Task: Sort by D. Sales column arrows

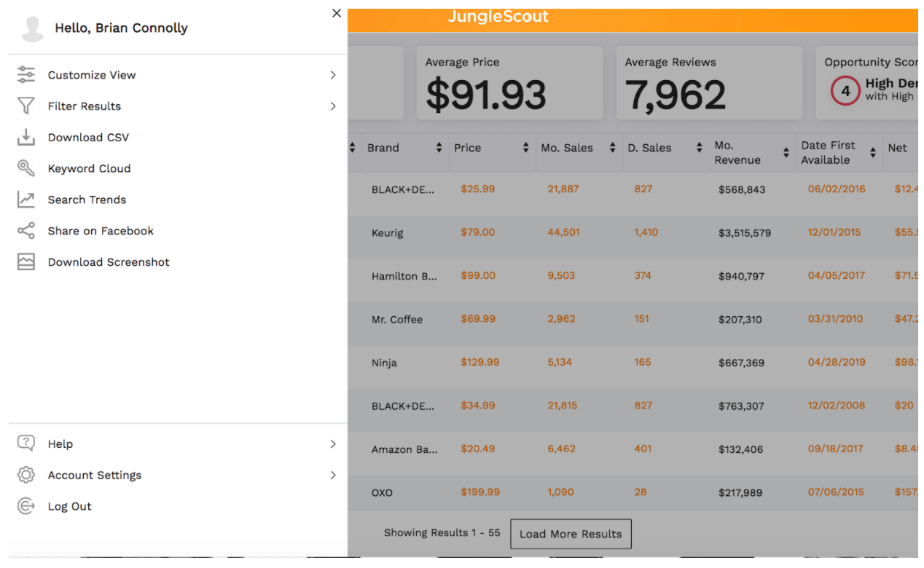Action: (x=699, y=148)
